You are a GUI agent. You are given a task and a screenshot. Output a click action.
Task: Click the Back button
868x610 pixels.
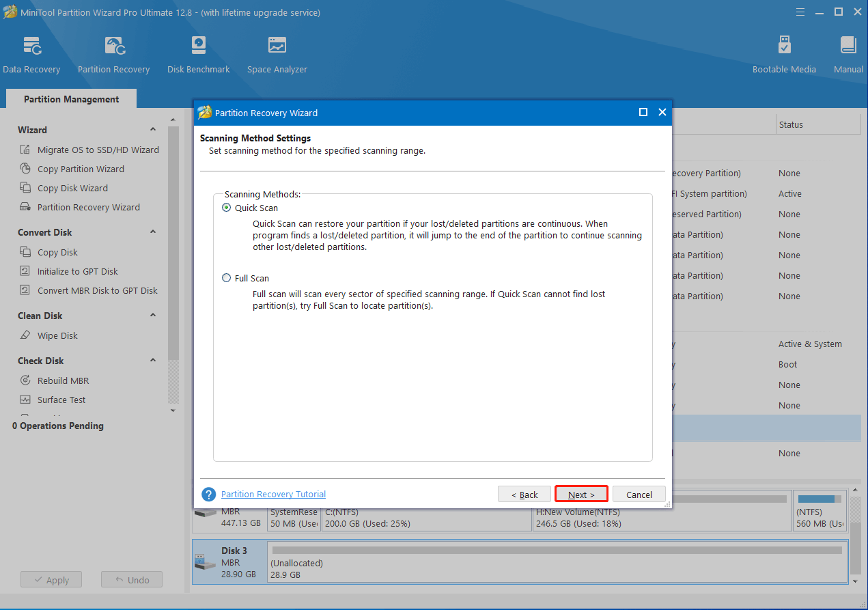point(524,495)
